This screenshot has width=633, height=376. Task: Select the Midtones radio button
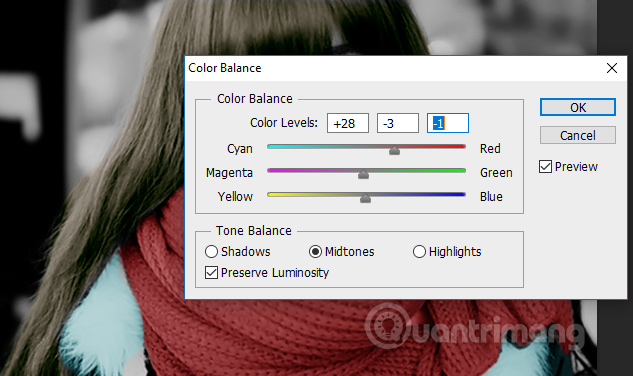point(315,252)
